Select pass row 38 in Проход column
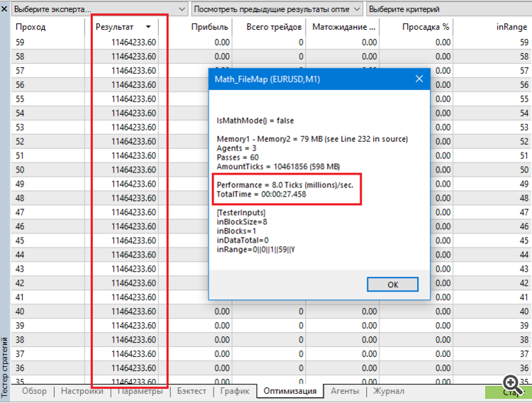 pos(20,340)
